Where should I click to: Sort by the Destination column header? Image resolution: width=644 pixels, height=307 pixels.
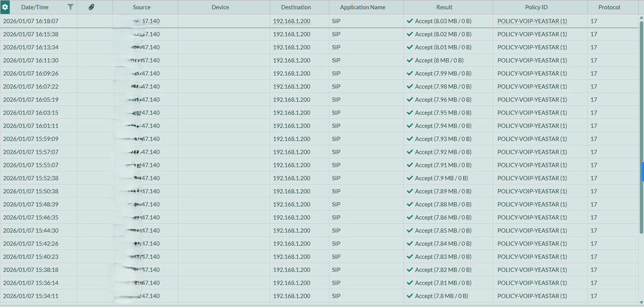tap(296, 7)
